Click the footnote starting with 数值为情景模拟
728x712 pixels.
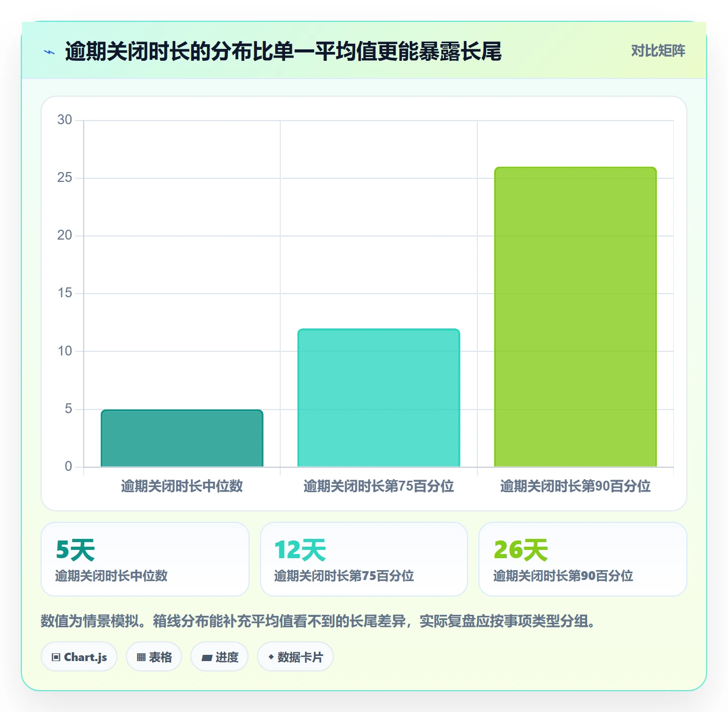(x=318, y=621)
